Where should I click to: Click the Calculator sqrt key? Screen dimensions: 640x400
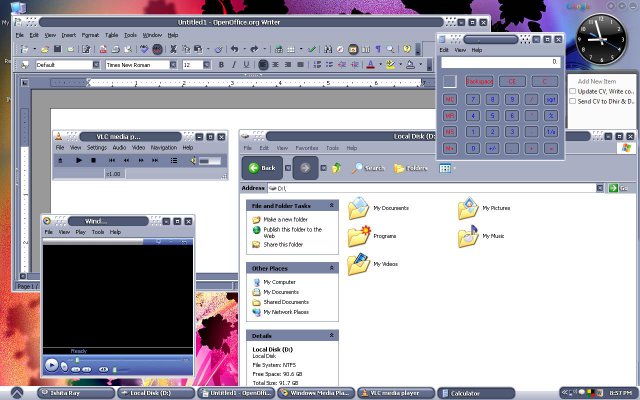click(x=551, y=99)
